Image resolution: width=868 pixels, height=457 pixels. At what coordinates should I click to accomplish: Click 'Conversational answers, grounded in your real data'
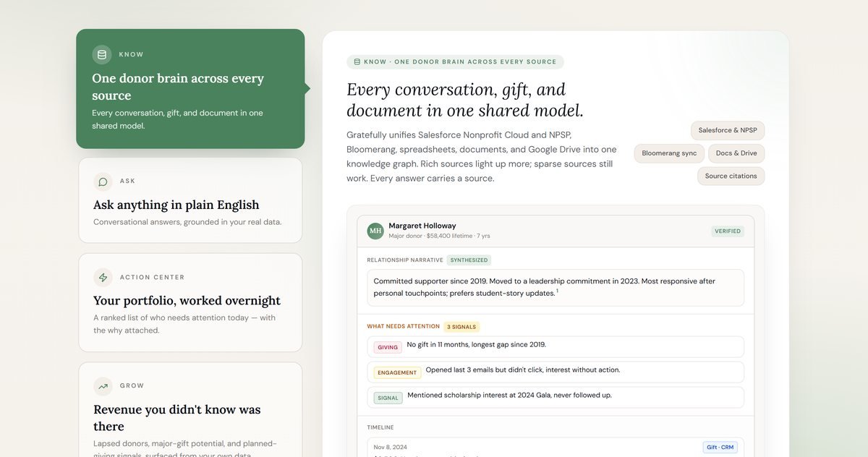click(x=187, y=222)
